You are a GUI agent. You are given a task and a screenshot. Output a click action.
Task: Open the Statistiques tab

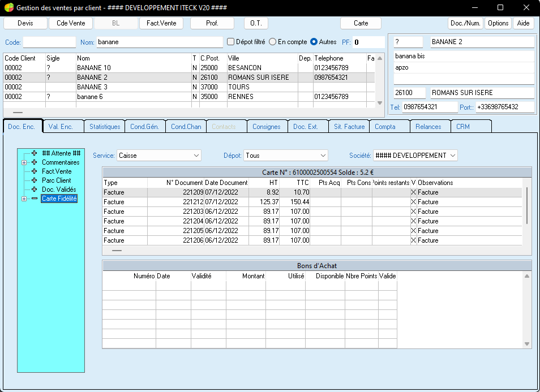click(x=105, y=127)
